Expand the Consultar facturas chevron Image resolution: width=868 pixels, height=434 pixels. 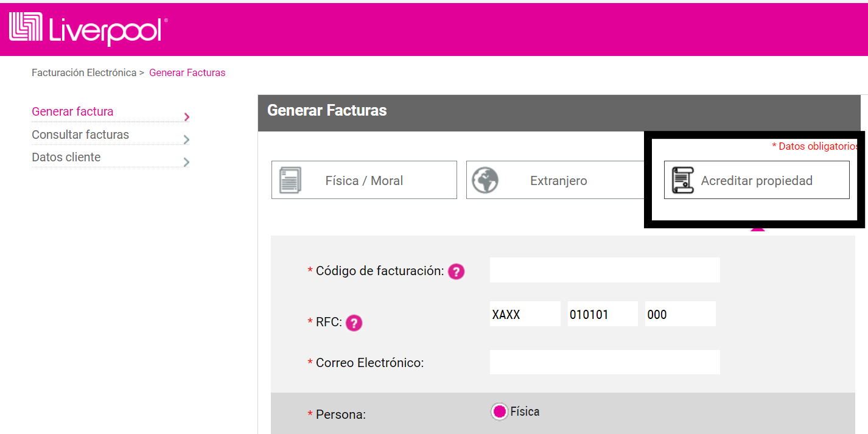(x=186, y=139)
